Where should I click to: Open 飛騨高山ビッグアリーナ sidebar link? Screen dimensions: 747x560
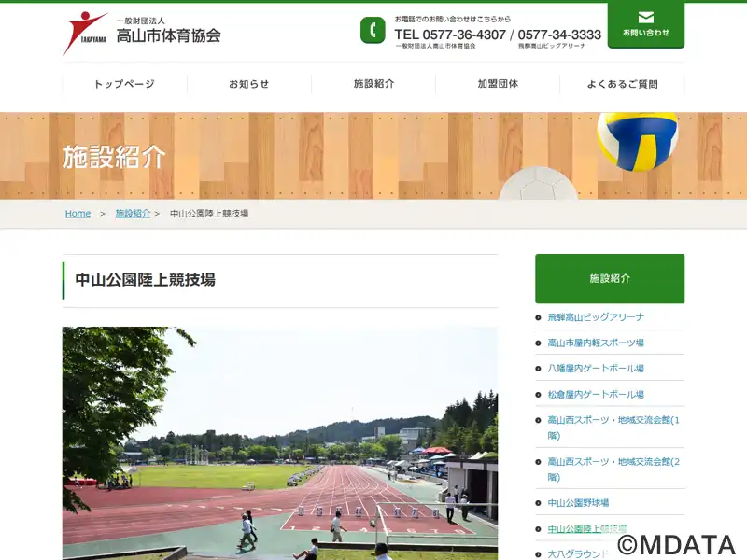tap(596, 317)
